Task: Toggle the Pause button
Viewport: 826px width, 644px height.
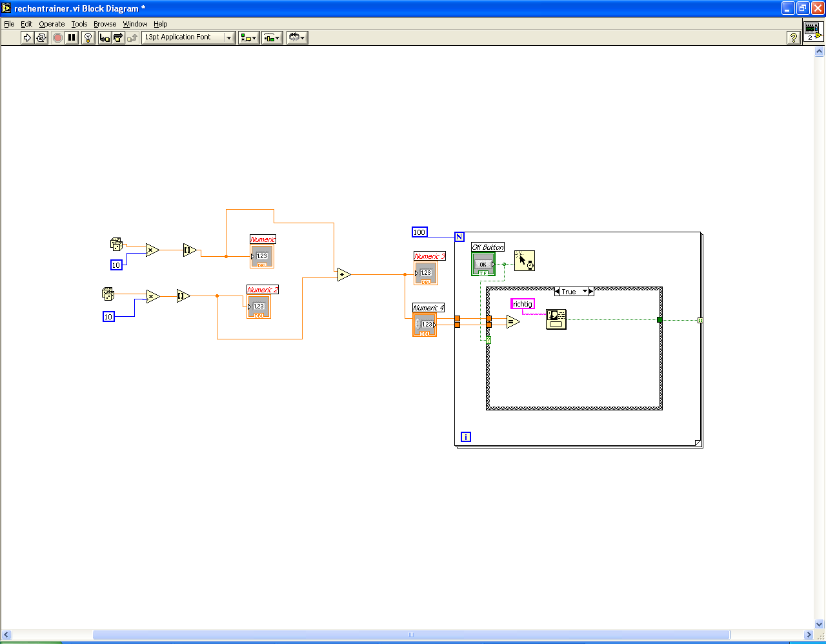Action: pos(72,37)
